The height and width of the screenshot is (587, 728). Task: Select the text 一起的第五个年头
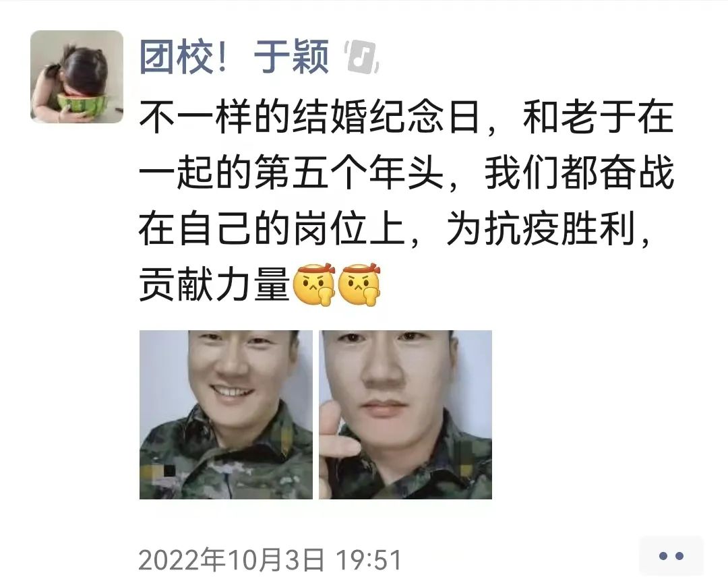click(292, 173)
